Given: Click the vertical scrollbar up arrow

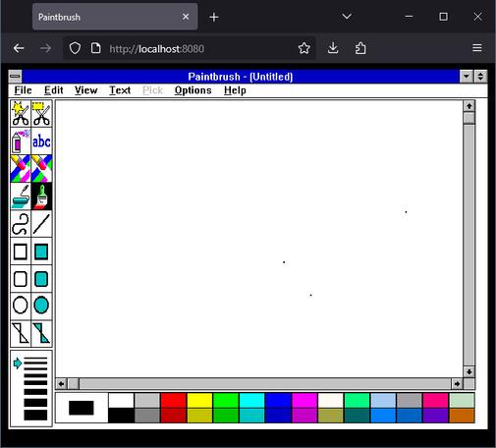Looking at the screenshot, I should 469,106.
